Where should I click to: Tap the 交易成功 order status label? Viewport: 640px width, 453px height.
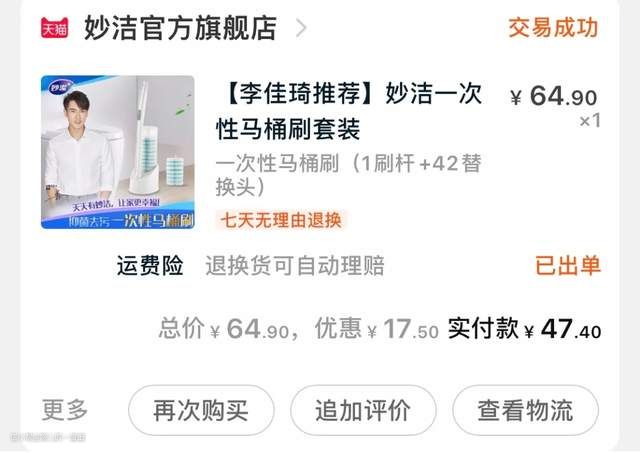click(553, 28)
